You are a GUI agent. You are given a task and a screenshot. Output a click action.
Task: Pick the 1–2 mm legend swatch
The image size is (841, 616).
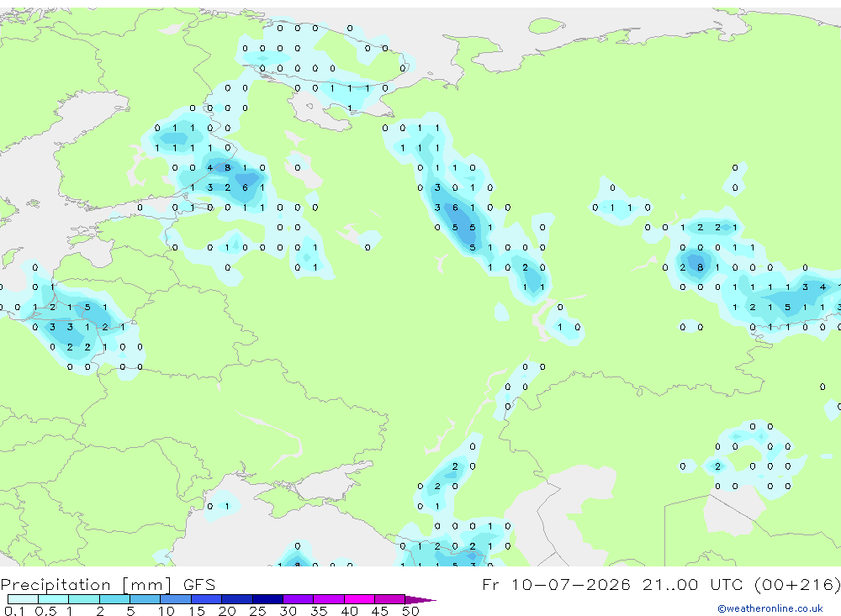click(x=84, y=599)
